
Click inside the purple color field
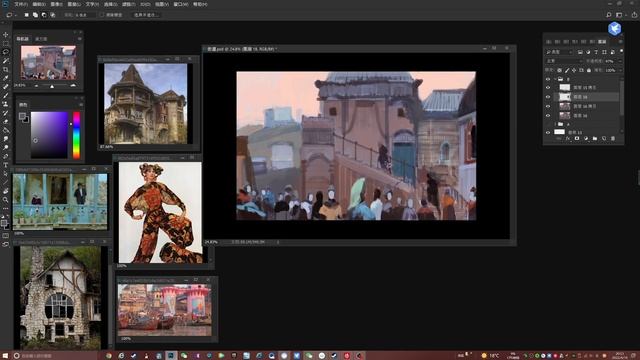(49, 135)
